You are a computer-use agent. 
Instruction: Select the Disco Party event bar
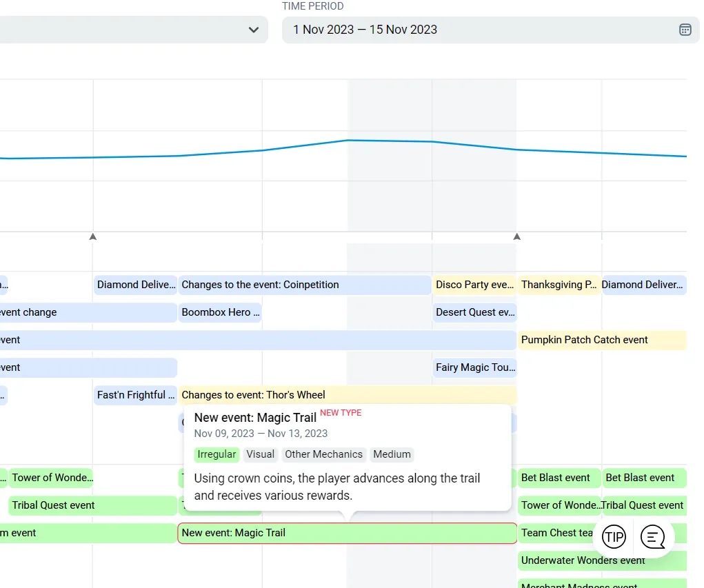click(474, 285)
